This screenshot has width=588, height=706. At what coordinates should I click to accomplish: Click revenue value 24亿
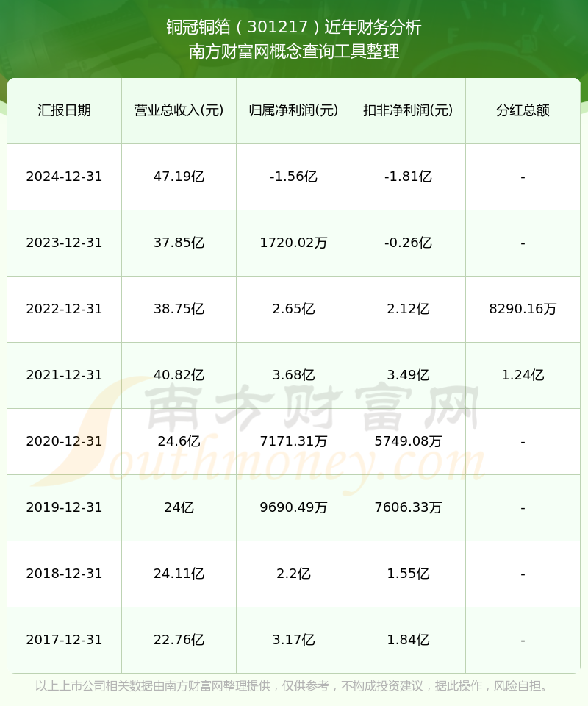[x=179, y=507]
